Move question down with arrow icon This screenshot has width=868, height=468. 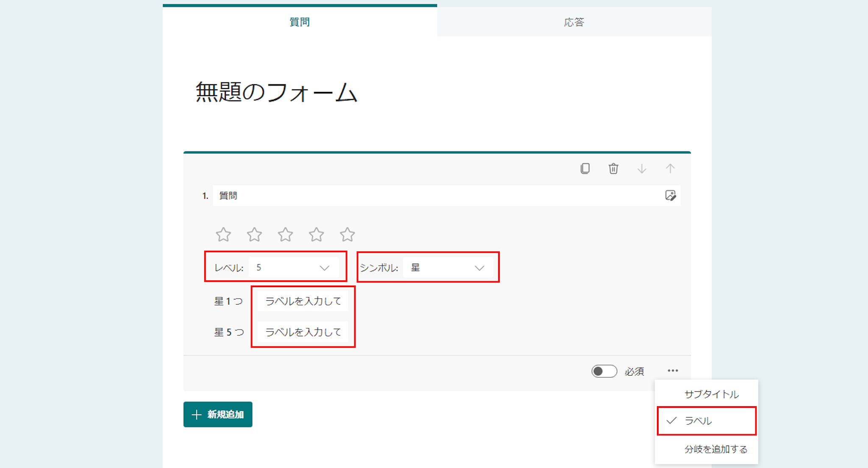tap(642, 169)
